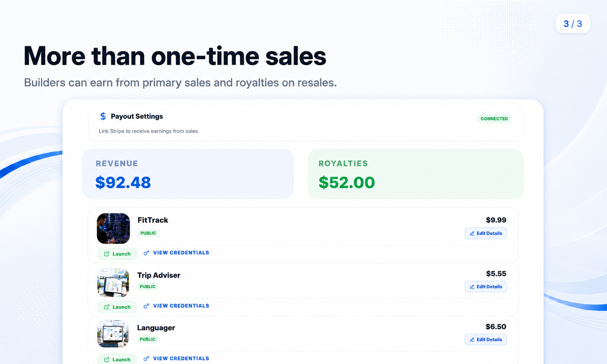
Task: Click the 'More than one-time sales' headline
Action: coord(175,56)
